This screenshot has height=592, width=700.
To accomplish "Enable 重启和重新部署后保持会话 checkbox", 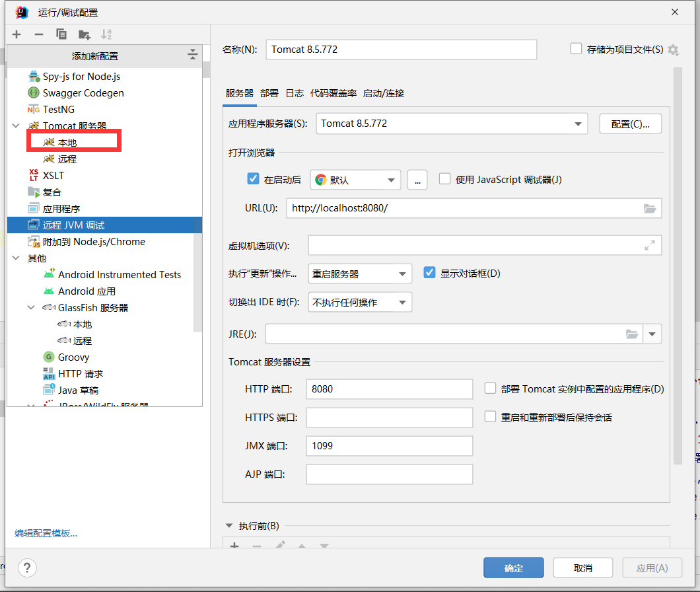I will 490,417.
